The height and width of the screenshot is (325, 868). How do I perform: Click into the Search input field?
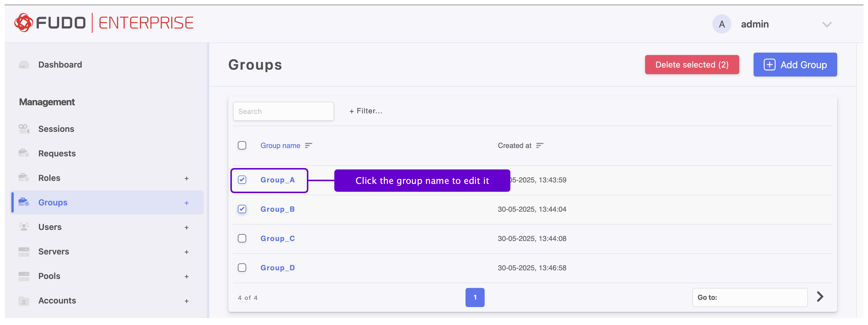pos(283,111)
